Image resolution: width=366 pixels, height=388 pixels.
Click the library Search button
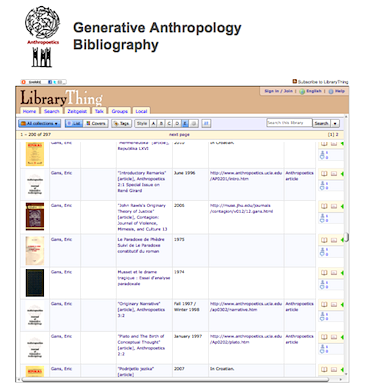321,123
